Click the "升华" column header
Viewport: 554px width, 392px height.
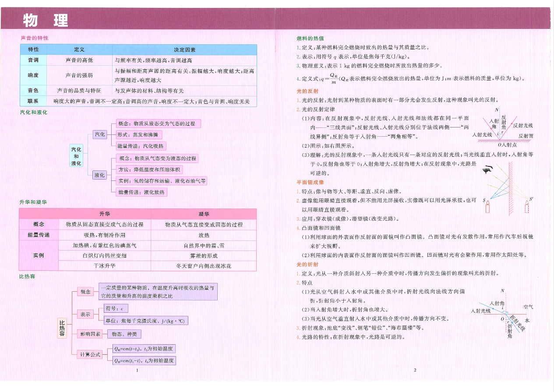(105, 214)
